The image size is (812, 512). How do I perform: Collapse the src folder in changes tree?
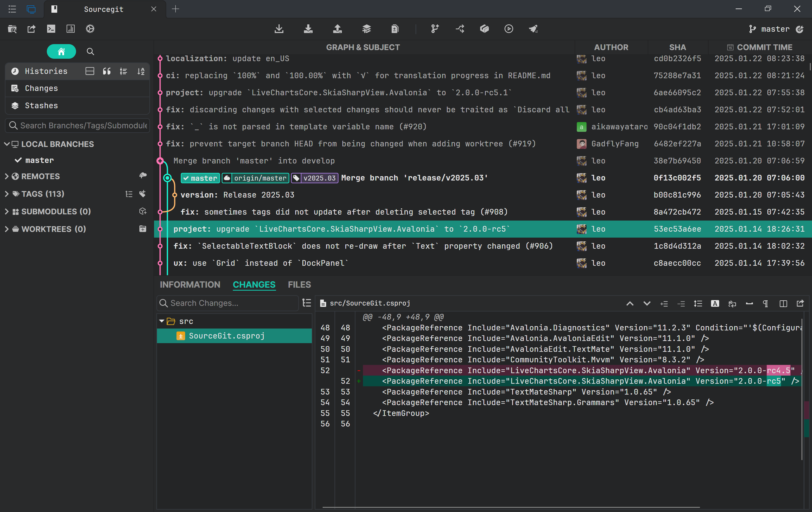[162, 321]
